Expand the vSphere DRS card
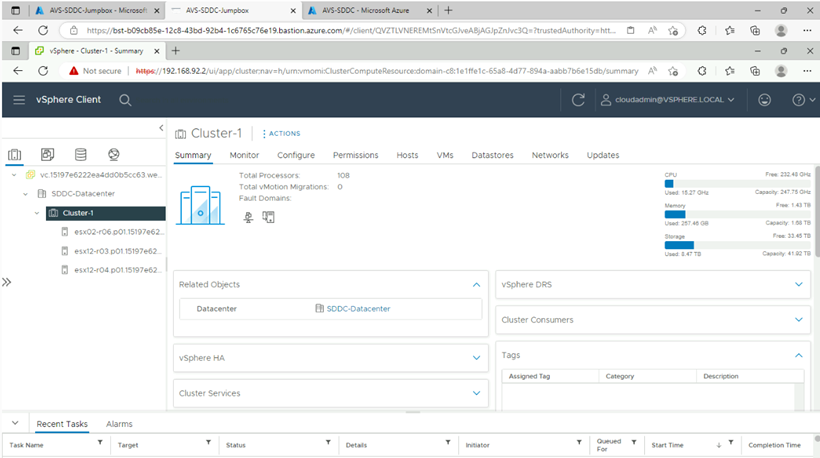 [799, 284]
